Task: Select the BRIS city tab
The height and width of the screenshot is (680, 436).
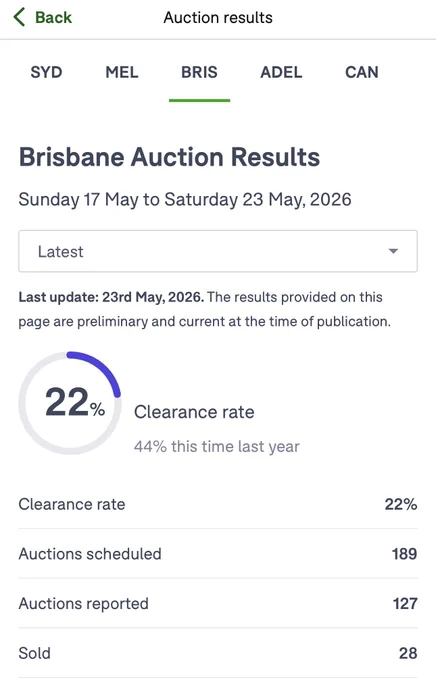Action: 200,72
